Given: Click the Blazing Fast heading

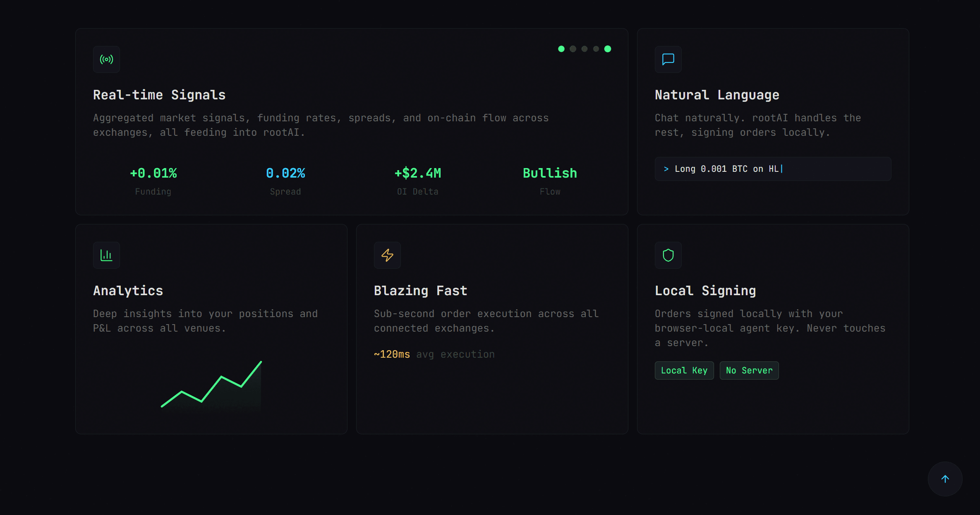Looking at the screenshot, I should point(420,291).
